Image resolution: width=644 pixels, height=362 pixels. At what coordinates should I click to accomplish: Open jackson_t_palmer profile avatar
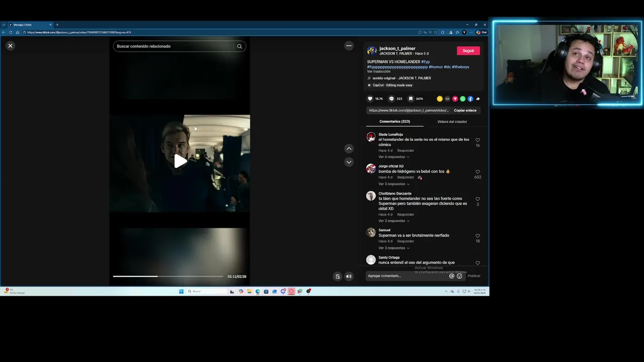tap(372, 50)
